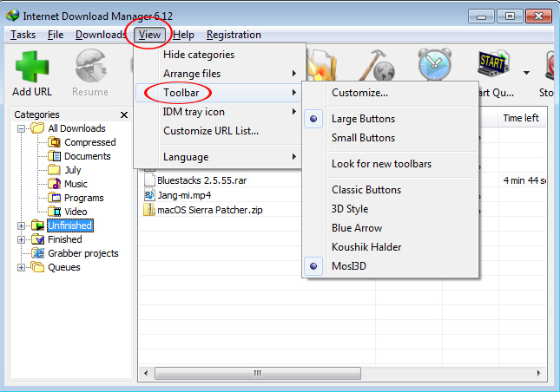Pick the Blue Arrow toolbar style
Viewport: 560px width, 392px height.
click(x=356, y=228)
